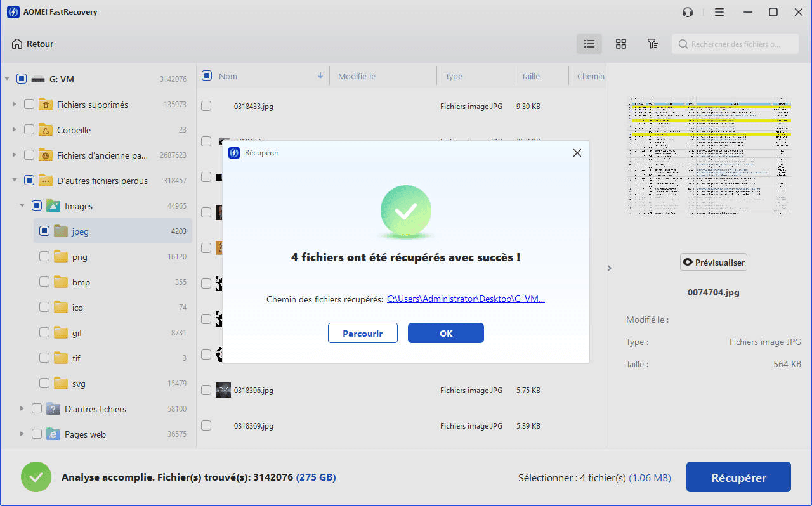Switch to grid thumbnail view
812x506 pixels.
pyautogui.click(x=621, y=44)
